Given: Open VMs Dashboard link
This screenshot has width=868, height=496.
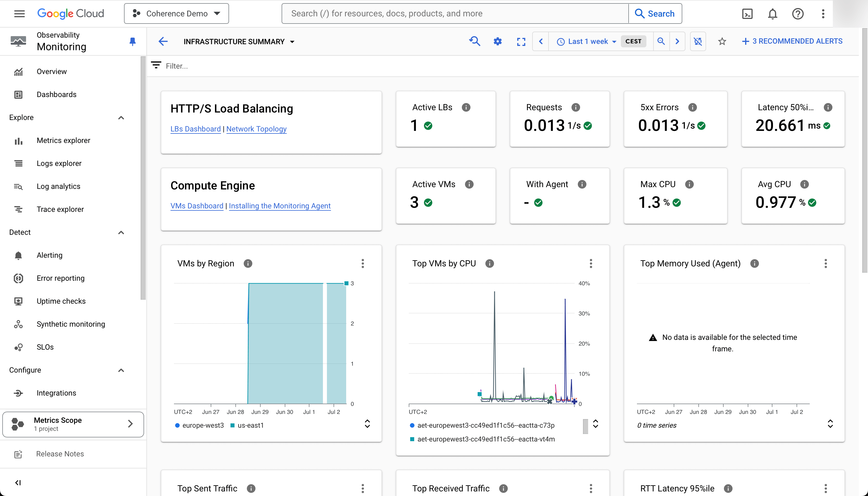Looking at the screenshot, I should [197, 206].
